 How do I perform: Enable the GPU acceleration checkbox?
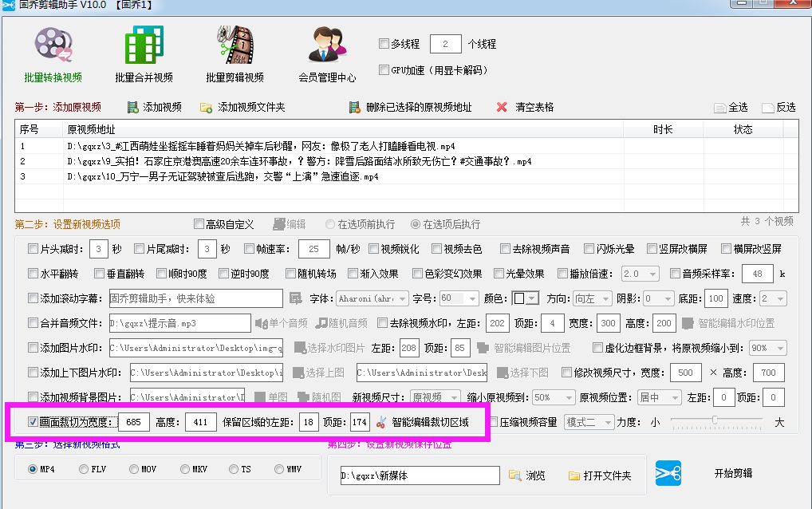[384, 69]
